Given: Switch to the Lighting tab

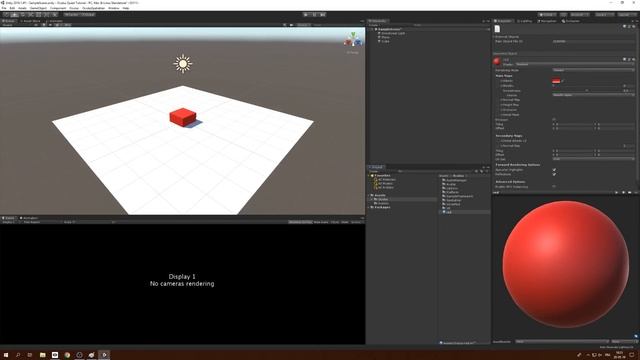Looking at the screenshot, I should (x=524, y=21).
